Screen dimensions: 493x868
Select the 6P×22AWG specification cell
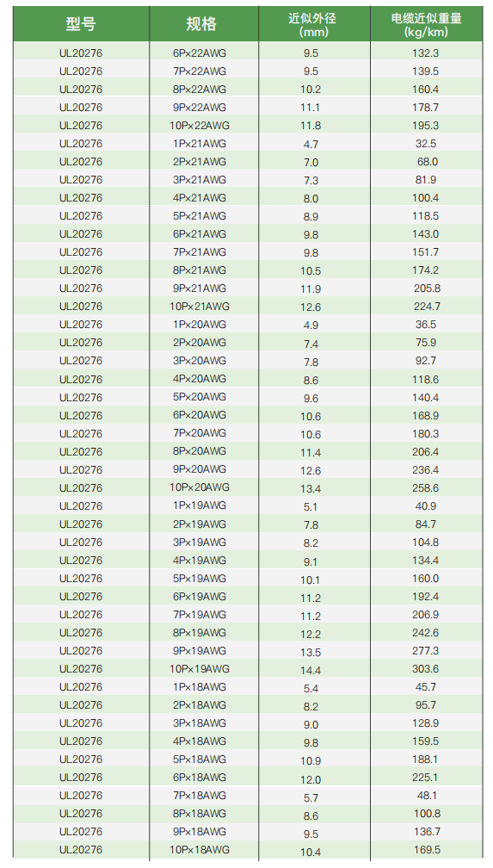pyautogui.click(x=200, y=53)
